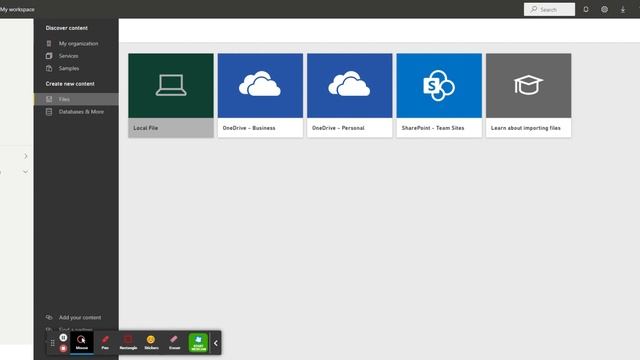Select Databases & More
Image resolution: width=640 pixels, height=360 pixels.
(81, 112)
